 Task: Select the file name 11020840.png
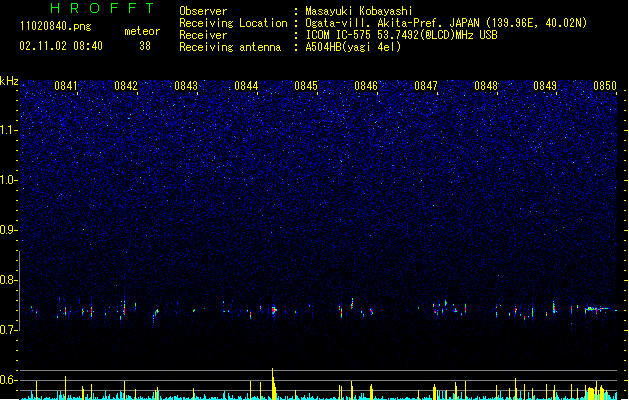pyautogui.click(x=55, y=27)
